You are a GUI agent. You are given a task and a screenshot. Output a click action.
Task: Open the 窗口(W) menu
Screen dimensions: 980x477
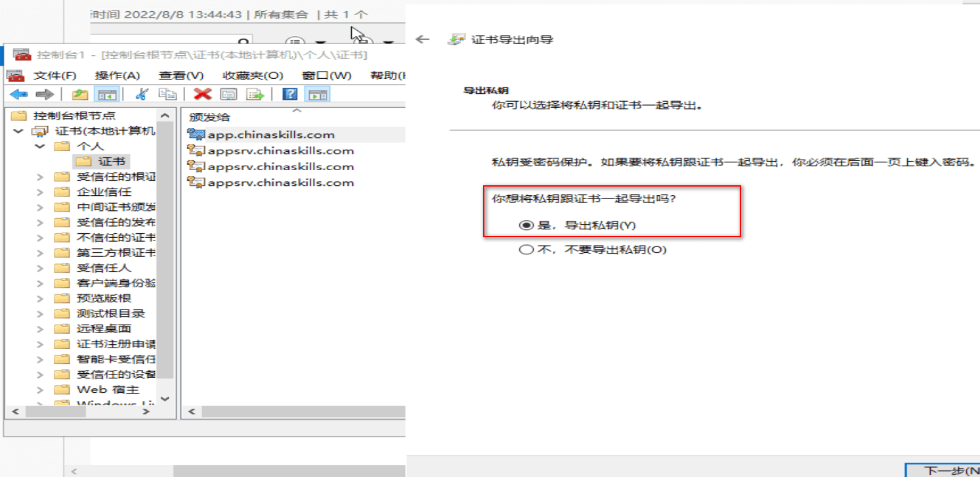[x=326, y=76]
